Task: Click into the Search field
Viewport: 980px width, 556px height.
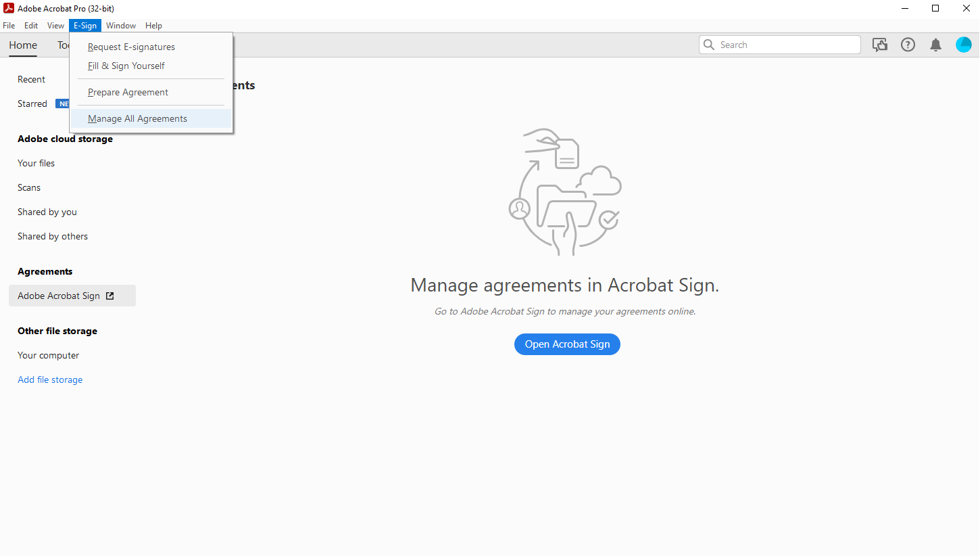Action: (780, 45)
